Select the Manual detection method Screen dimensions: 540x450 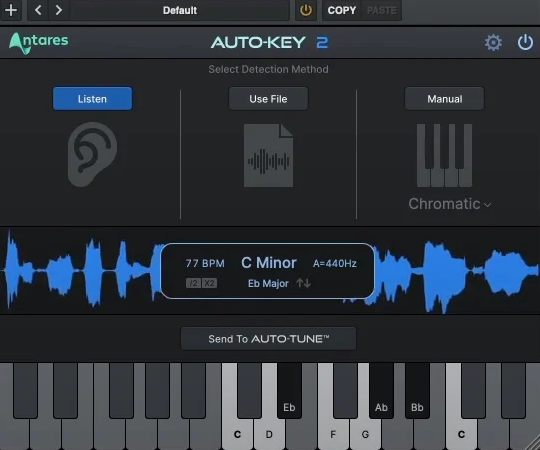[x=444, y=99]
